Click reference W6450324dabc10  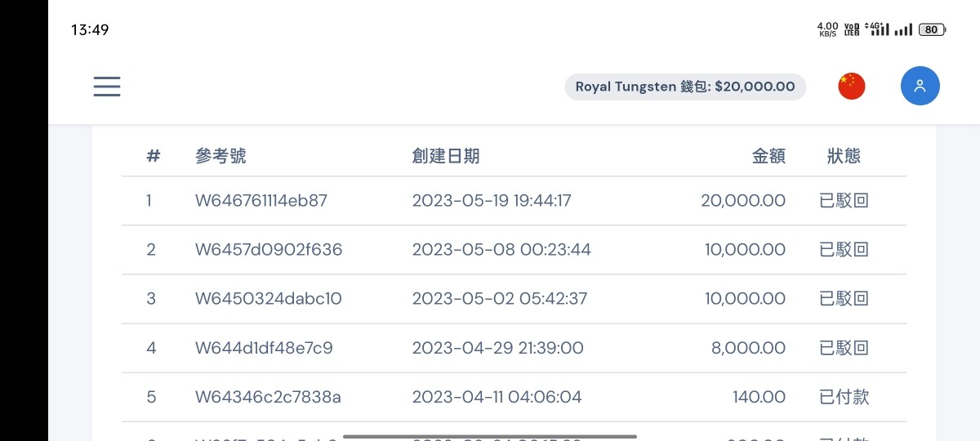point(268,299)
